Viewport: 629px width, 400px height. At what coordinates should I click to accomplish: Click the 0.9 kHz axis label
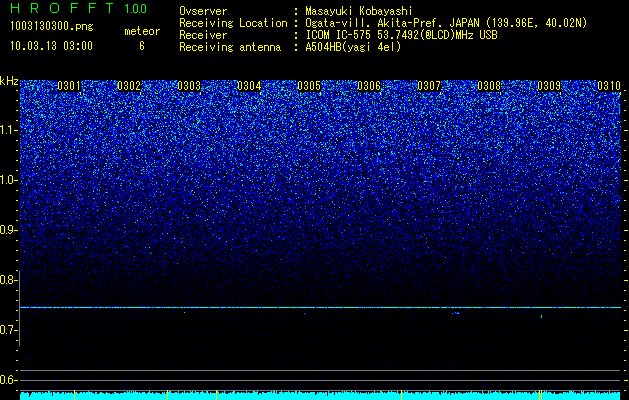click(9, 230)
